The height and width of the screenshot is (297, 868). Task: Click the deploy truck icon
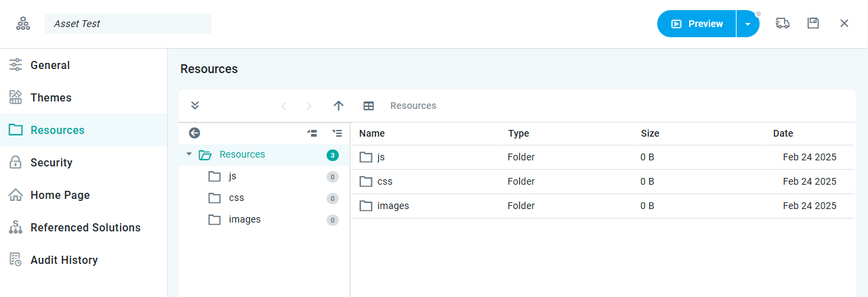click(x=783, y=24)
